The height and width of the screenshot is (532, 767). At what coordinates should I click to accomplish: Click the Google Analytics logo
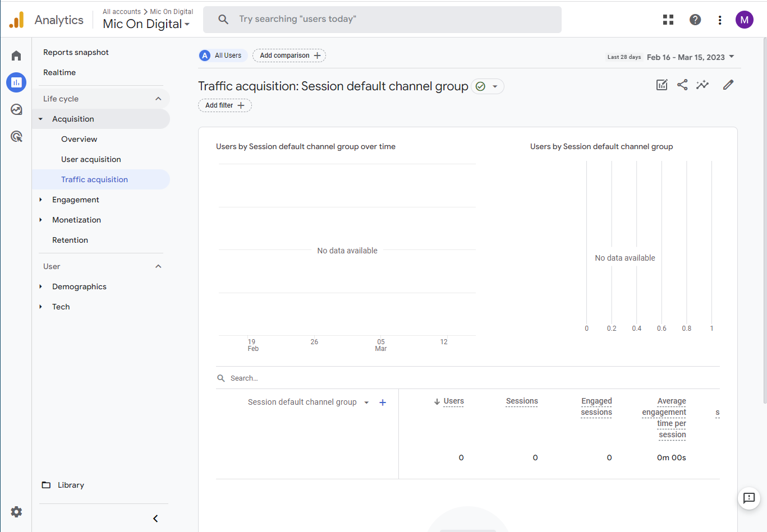[x=17, y=20]
